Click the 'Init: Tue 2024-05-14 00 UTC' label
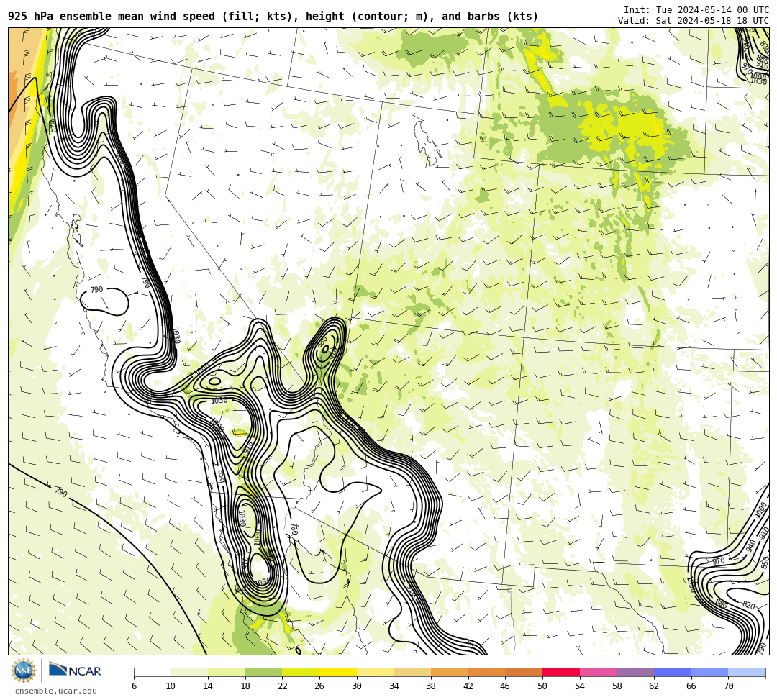777x700 pixels. pos(696,10)
